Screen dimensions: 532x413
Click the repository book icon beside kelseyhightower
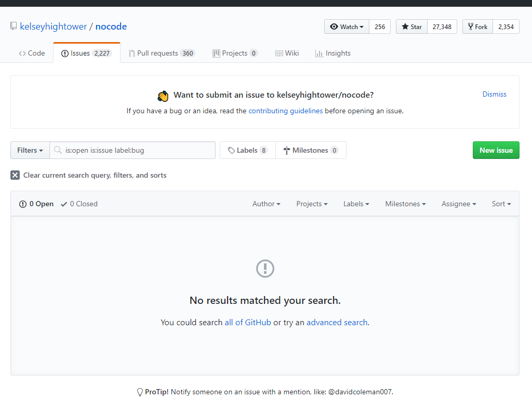point(13,25)
